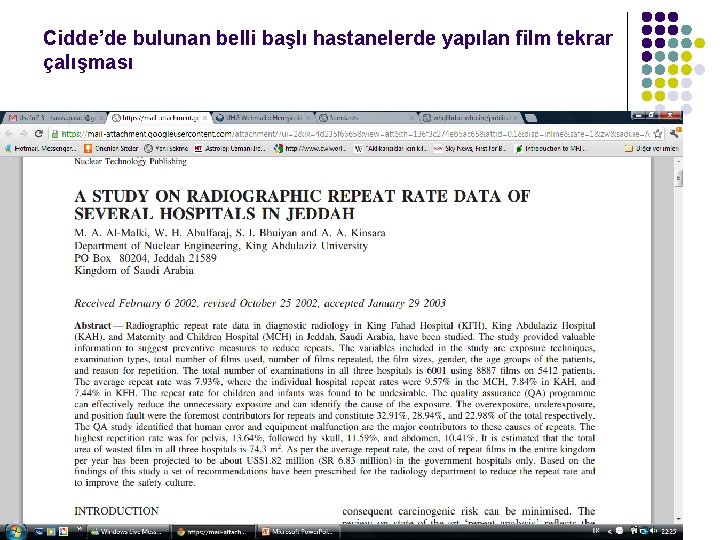Close the IHS Webmail tab
Screen dimensions: 720x540
point(309,118)
